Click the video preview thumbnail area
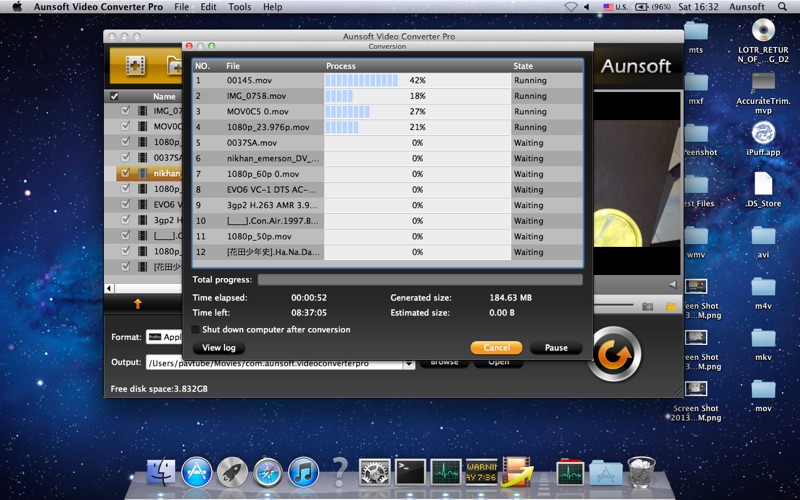This screenshot has width=800, height=500. [638, 184]
